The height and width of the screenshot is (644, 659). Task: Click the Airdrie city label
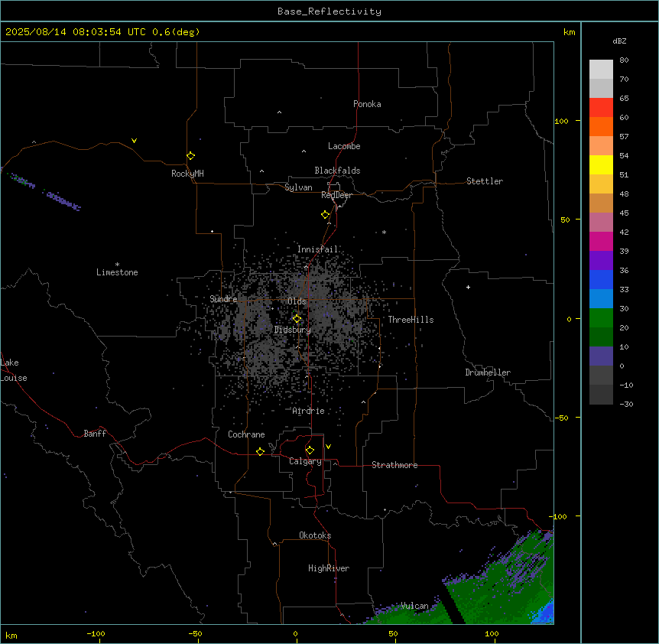[x=309, y=411]
